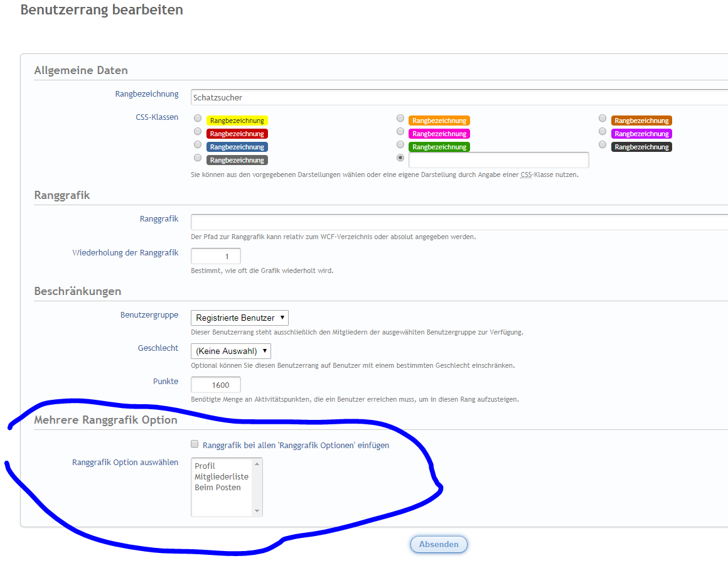
Task: Click the list box scroll down arrow
Action: click(256, 511)
